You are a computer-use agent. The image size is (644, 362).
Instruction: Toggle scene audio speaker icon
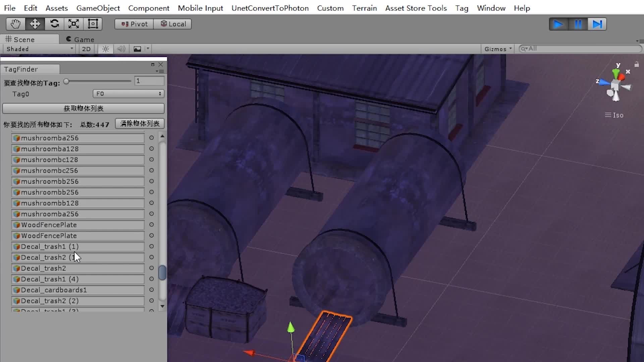(121, 49)
